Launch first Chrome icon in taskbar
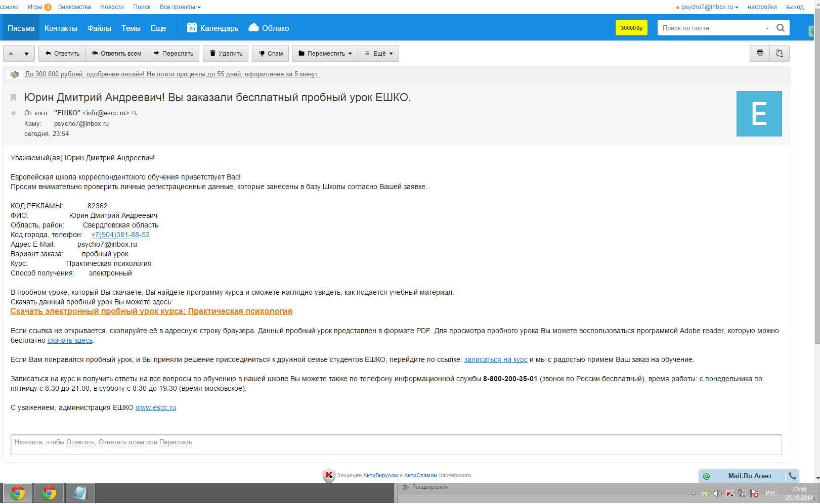820x504 pixels. [18, 493]
